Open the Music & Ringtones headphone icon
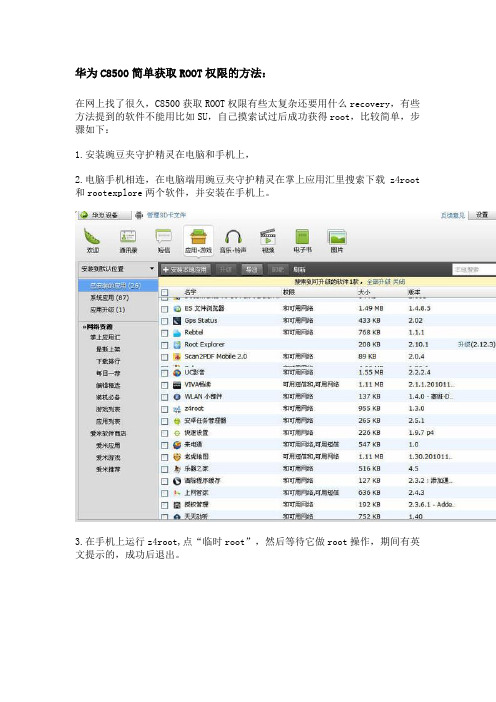This screenshot has height=702, width=496. point(233,237)
